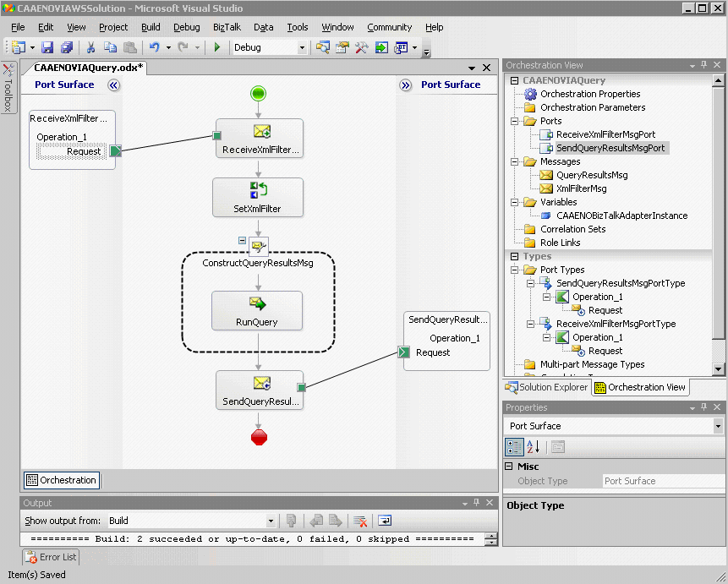Click the SendQueryResult port on surface

pyautogui.click(x=446, y=341)
